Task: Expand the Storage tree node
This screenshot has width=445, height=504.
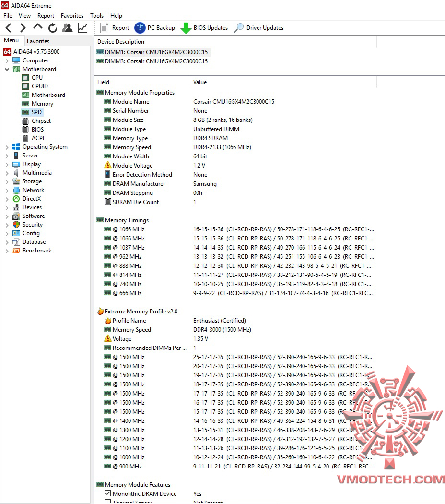Action: click(7, 181)
